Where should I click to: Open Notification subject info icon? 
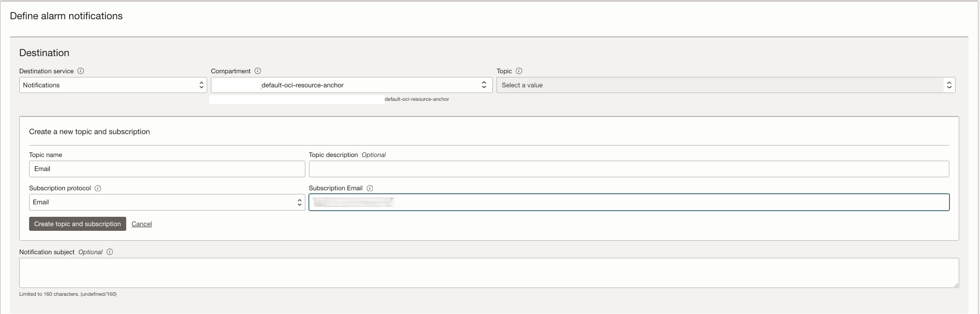(110, 252)
